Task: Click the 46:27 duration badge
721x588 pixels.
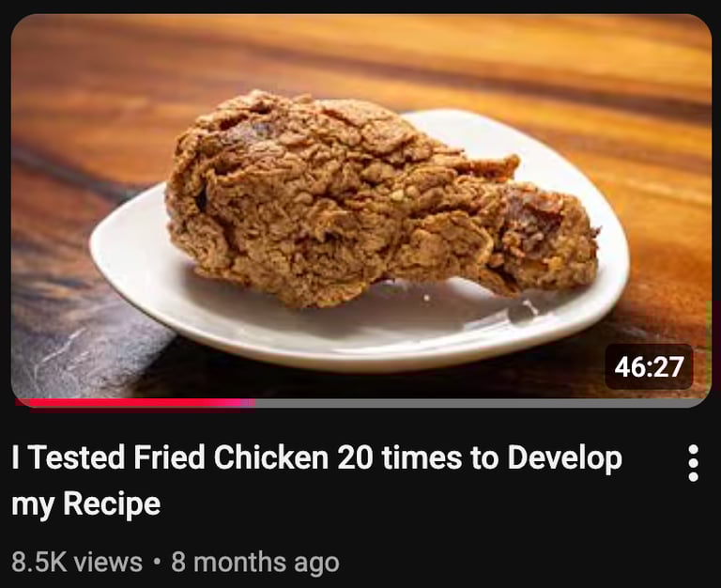Action: (x=649, y=366)
